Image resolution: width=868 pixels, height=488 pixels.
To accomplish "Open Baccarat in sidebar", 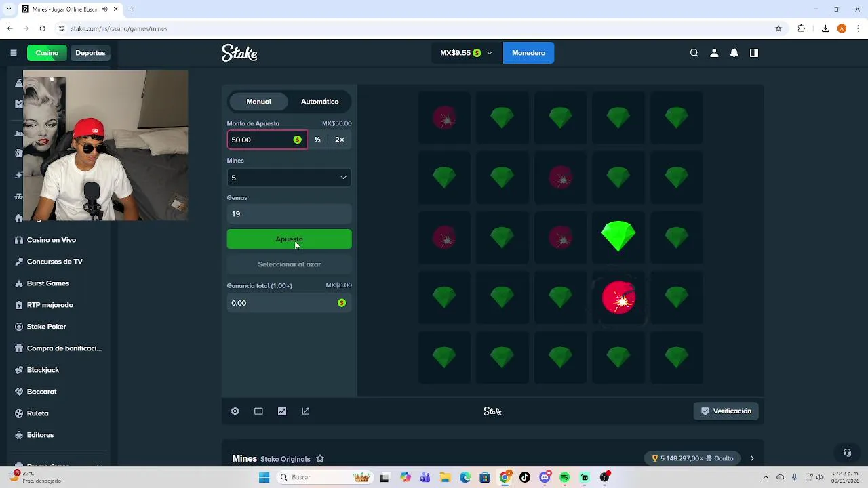I will pyautogui.click(x=42, y=392).
